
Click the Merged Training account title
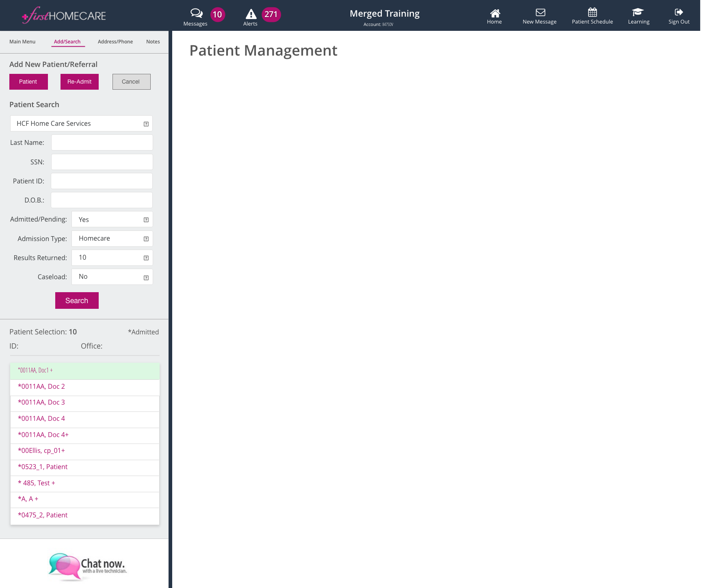point(385,13)
